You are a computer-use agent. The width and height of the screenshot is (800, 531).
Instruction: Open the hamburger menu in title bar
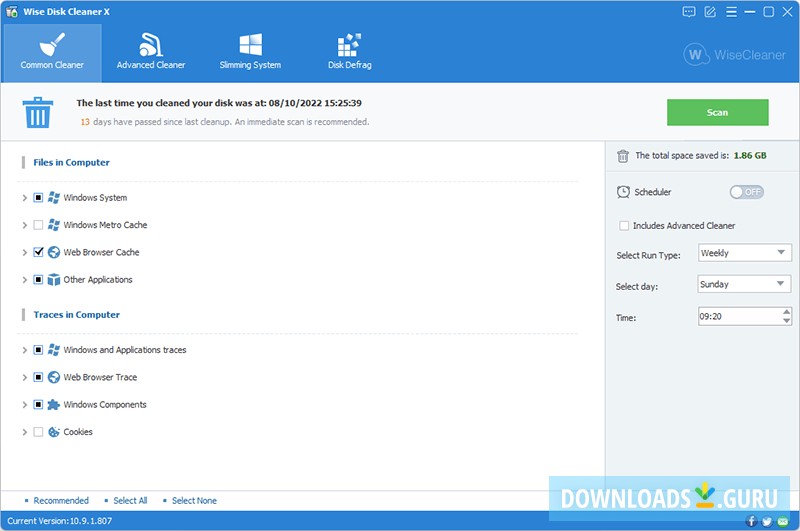[x=731, y=12]
